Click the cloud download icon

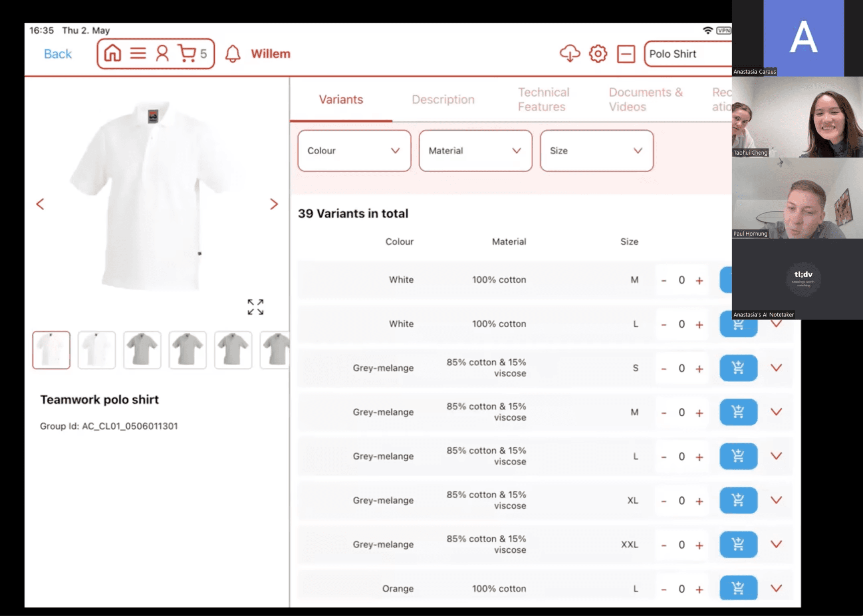[569, 54]
